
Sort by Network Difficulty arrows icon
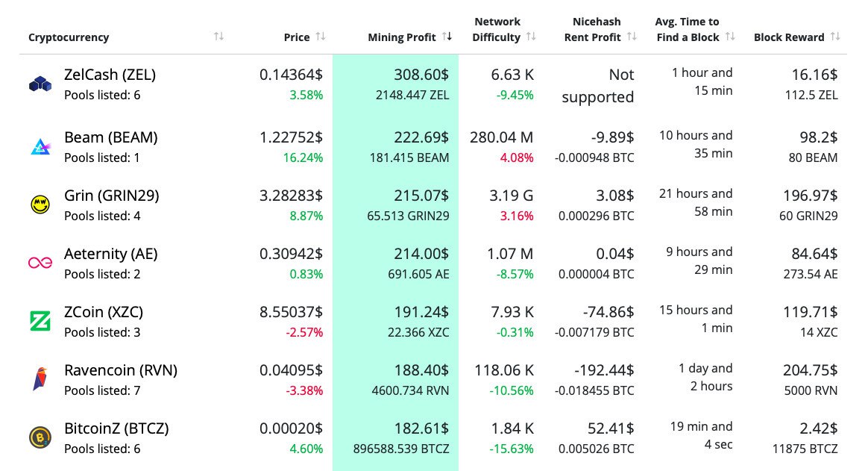pyautogui.click(x=532, y=37)
